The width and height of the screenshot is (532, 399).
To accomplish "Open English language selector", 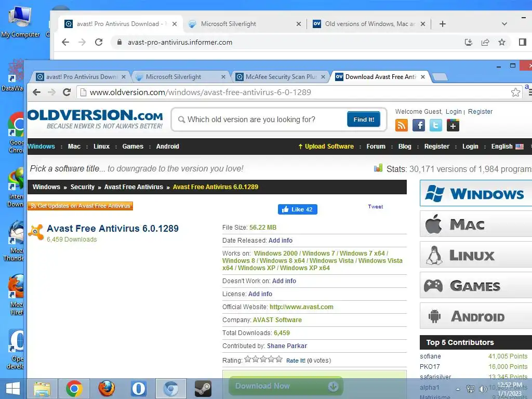I will coord(507,146).
